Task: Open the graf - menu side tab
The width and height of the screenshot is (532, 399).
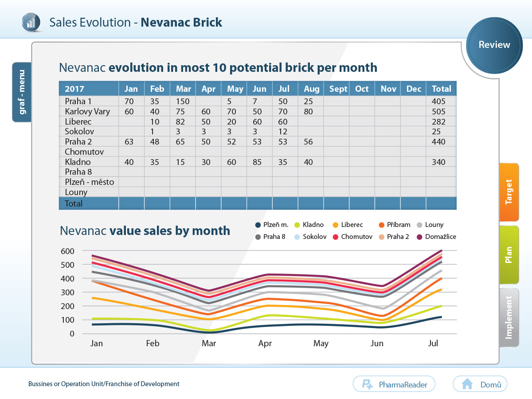Action: [x=22, y=92]
